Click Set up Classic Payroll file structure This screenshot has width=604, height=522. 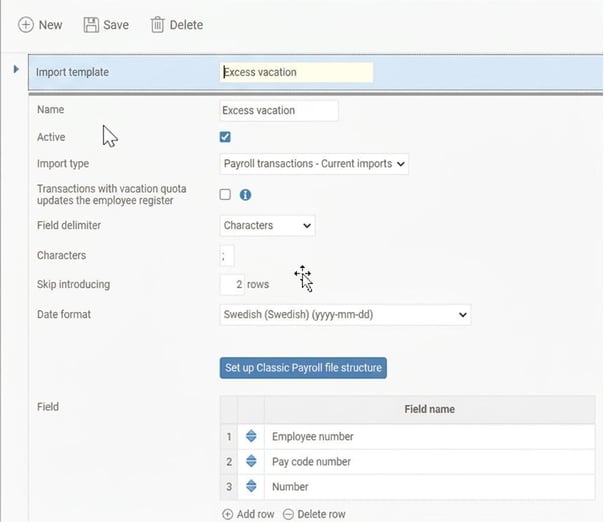[x=303, y=368]
